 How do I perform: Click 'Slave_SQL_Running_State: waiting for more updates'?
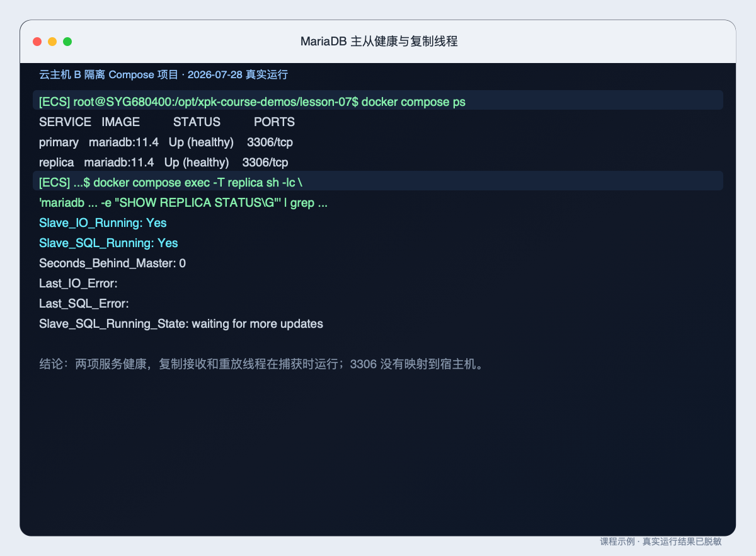(x=181, y=323)
